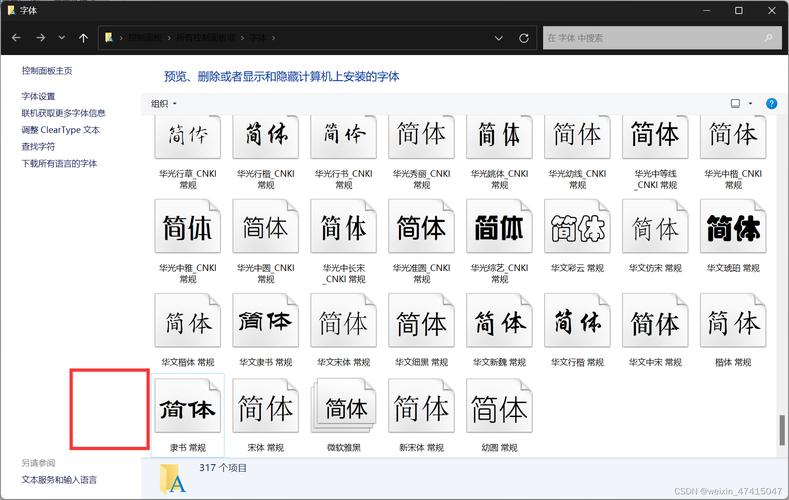Viewport: 789px width, 500px height.
Task: Select the 华光中等线_CNKI font icon
Action: 655,136
